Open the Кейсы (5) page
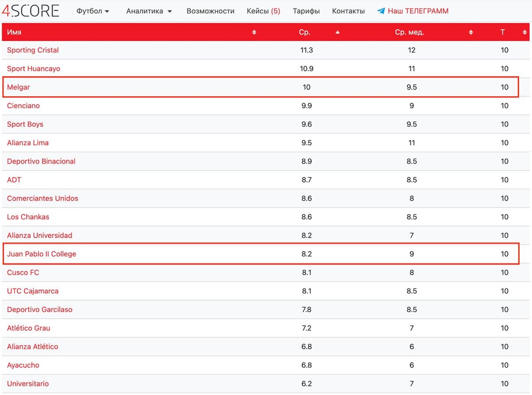The width and height of the screenshot is (532, 395). (263, 11)
